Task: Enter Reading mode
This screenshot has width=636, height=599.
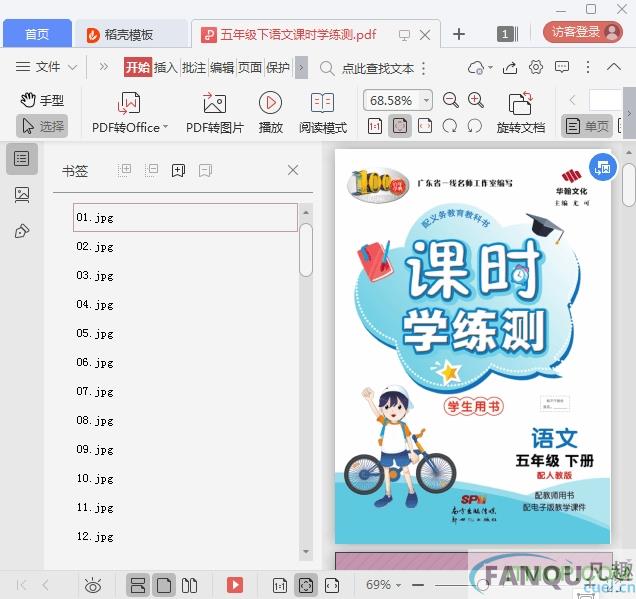Action: pos(323,112)
